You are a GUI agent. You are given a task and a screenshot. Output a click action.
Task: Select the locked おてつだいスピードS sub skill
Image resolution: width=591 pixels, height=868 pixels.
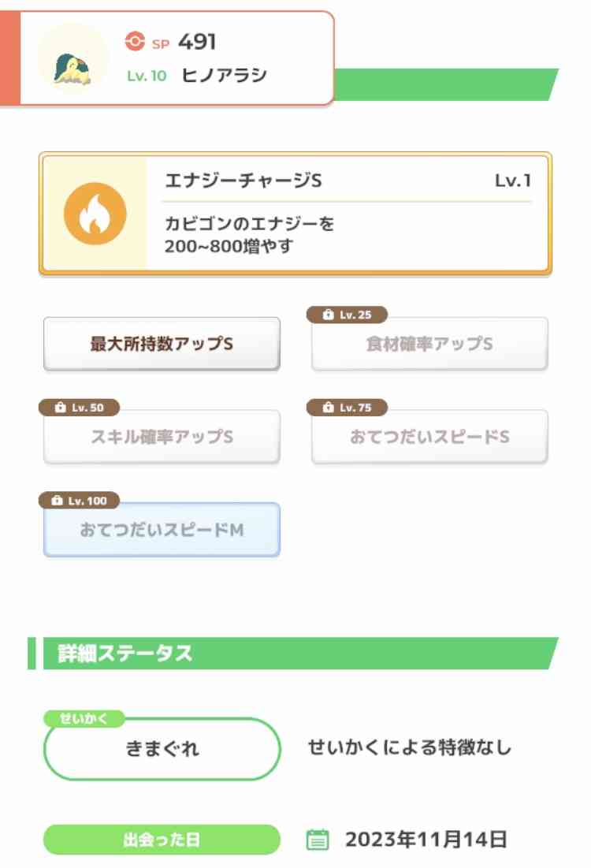click(429, 437)
